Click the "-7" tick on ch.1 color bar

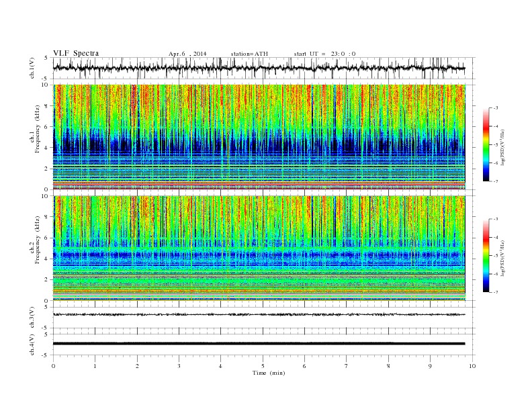[495, 181]
